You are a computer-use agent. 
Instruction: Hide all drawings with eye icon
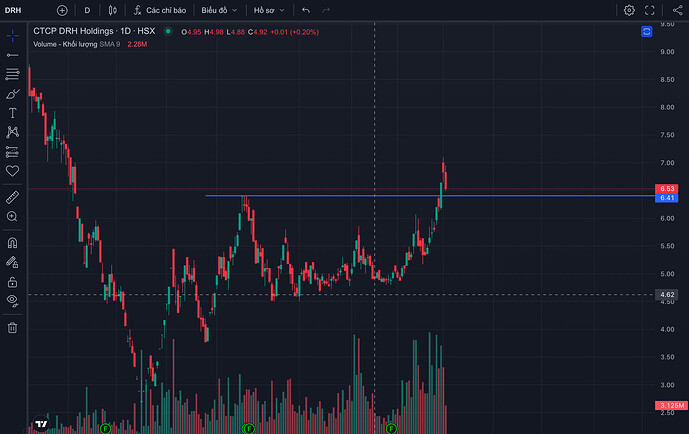pos(12,300)
